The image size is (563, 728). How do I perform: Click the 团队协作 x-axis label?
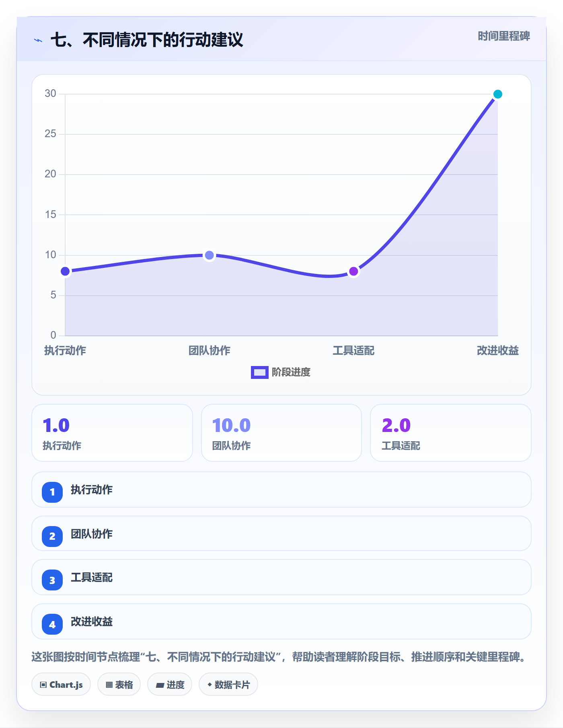point(209,351)
